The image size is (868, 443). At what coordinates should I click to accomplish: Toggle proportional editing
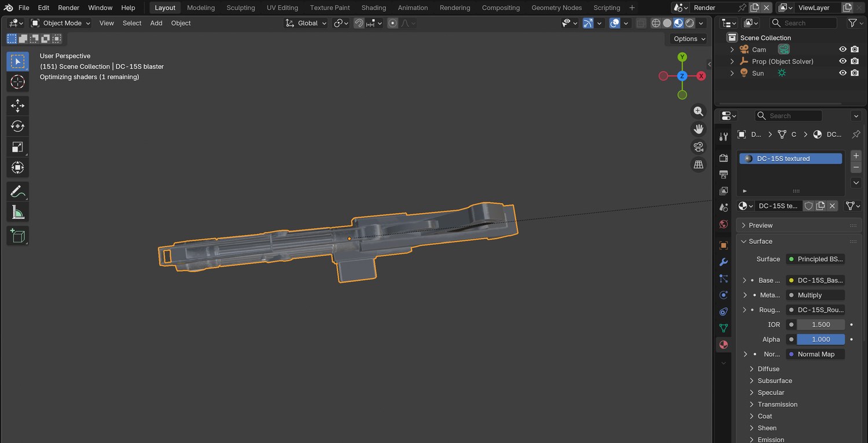[x=393, y=23]
